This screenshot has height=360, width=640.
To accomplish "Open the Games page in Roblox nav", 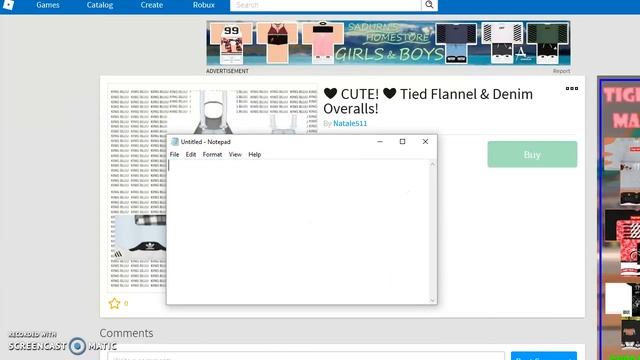I will pos(48,5).
